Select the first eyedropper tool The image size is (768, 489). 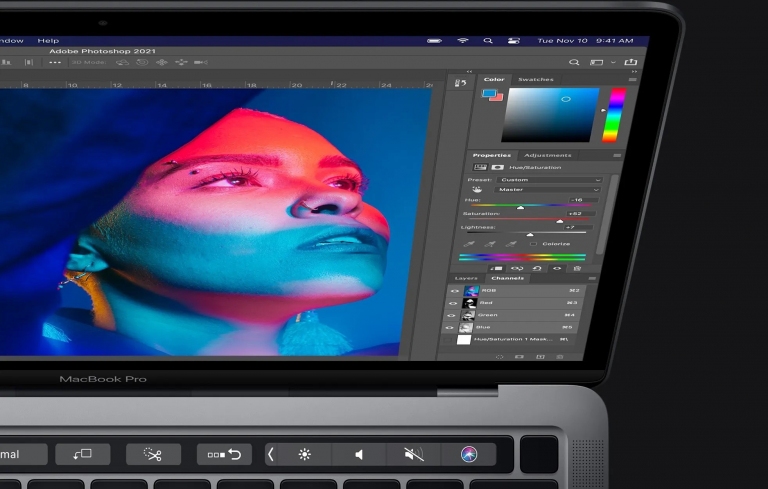(469, 244)
